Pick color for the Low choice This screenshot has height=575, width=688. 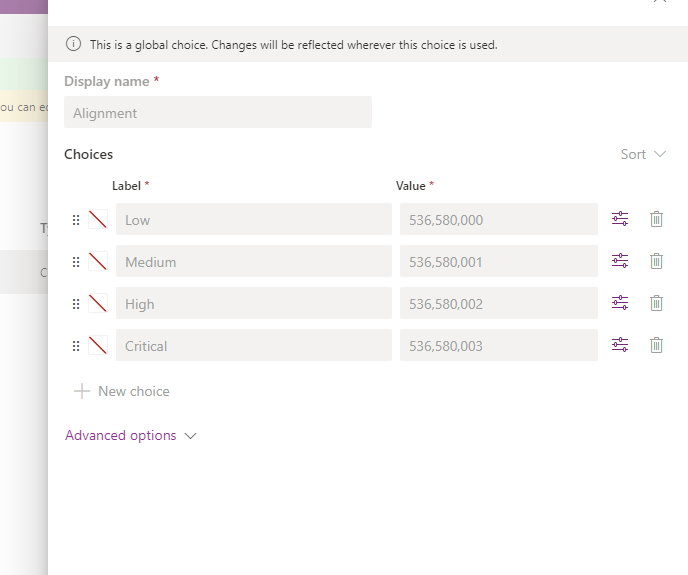98,220
